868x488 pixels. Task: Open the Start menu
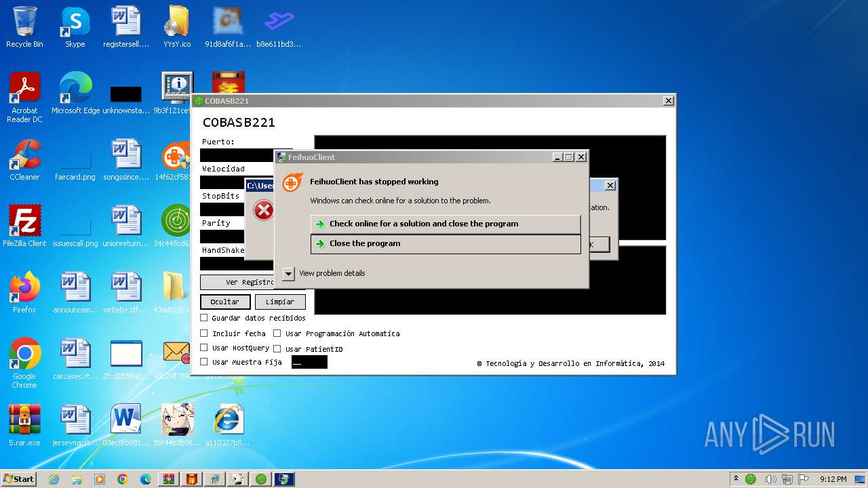tap(18, 479)
